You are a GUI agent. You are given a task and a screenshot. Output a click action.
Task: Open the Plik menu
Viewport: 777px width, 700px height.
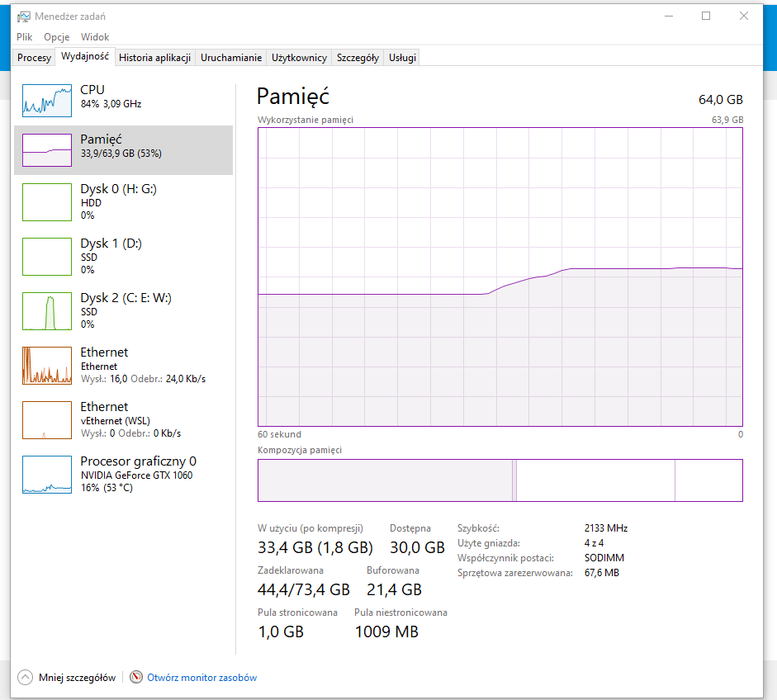pyautogui.click(x=24, y=37)
